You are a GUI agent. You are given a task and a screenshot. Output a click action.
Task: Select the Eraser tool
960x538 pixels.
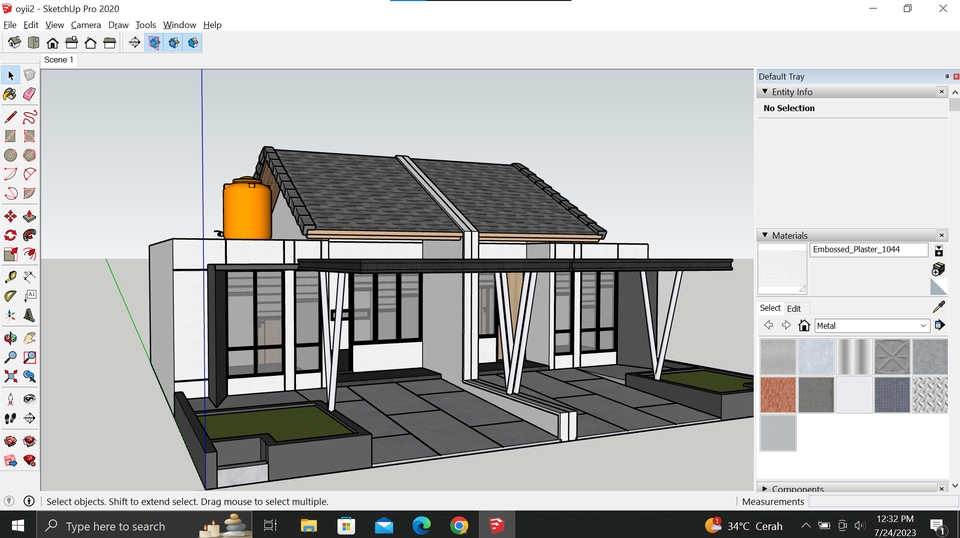tap(29, 94)
